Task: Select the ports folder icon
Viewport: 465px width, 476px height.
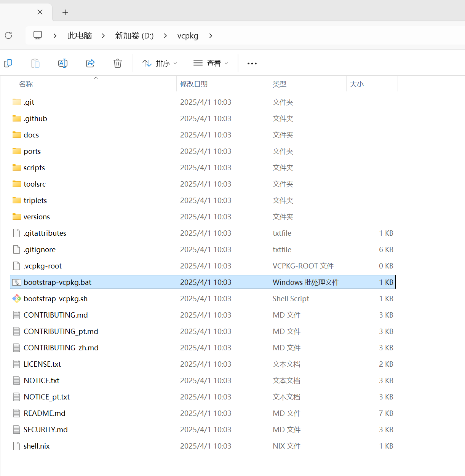Action: [x=17, y=151]
